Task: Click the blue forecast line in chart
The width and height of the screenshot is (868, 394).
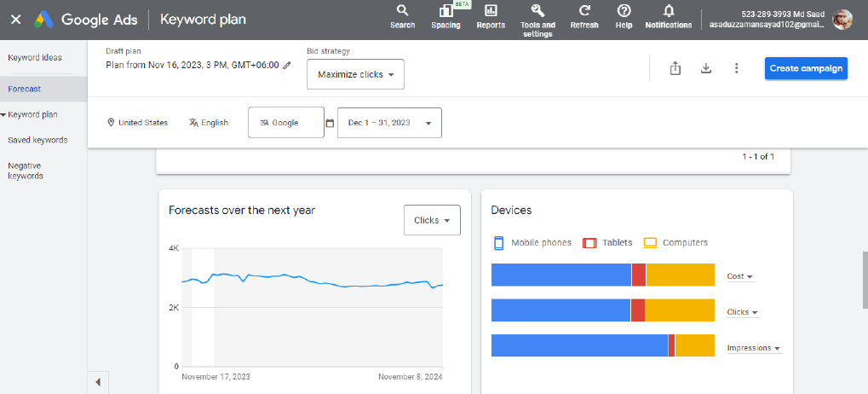Action: (313, 280)
